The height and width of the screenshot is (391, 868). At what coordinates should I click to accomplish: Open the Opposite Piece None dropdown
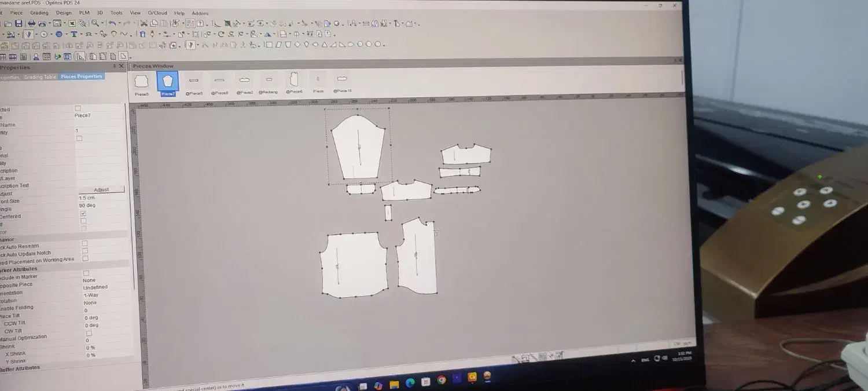[89, 280]
